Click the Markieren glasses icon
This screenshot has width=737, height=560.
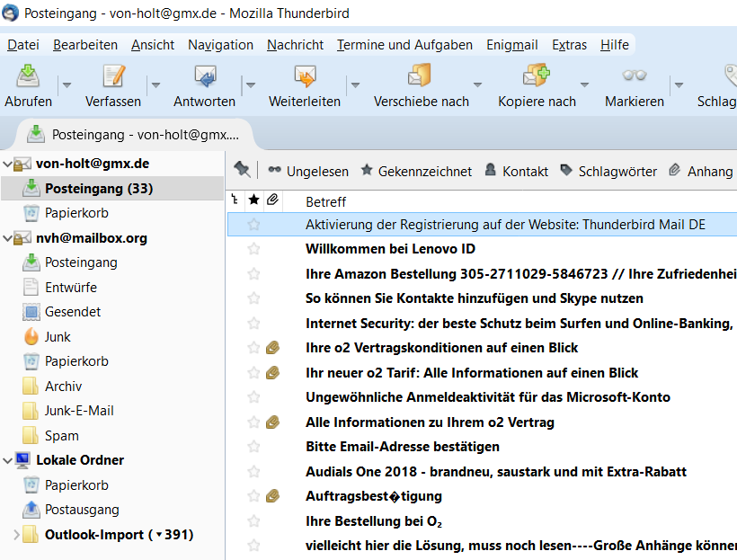[x=635, y=76]
